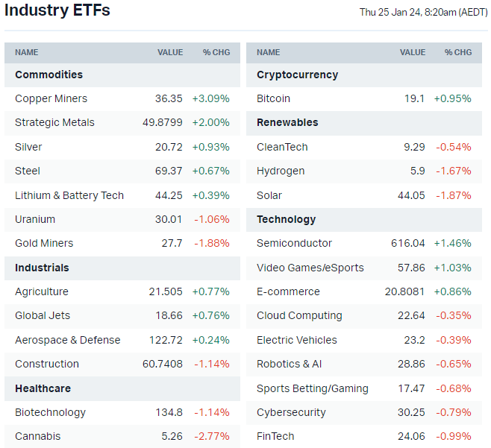Select the Lithium & Battery Tech ETF
491x448 pixels.
point(69,195)
